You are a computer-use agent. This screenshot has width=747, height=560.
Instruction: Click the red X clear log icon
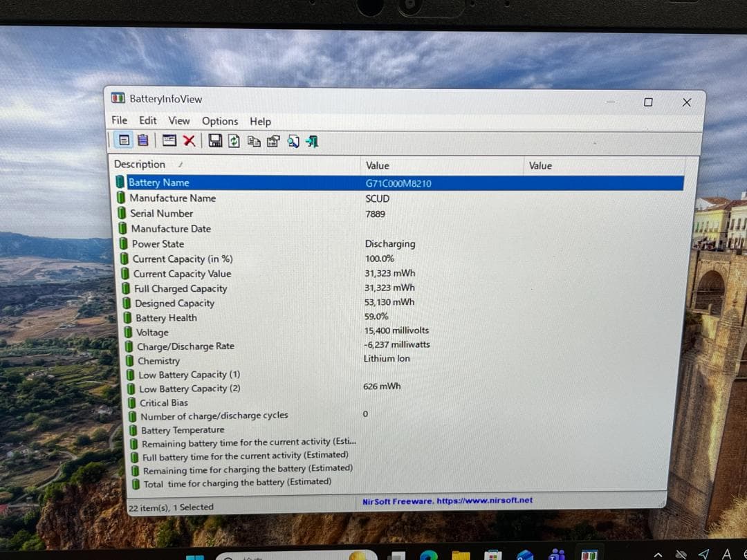[190, 142]
